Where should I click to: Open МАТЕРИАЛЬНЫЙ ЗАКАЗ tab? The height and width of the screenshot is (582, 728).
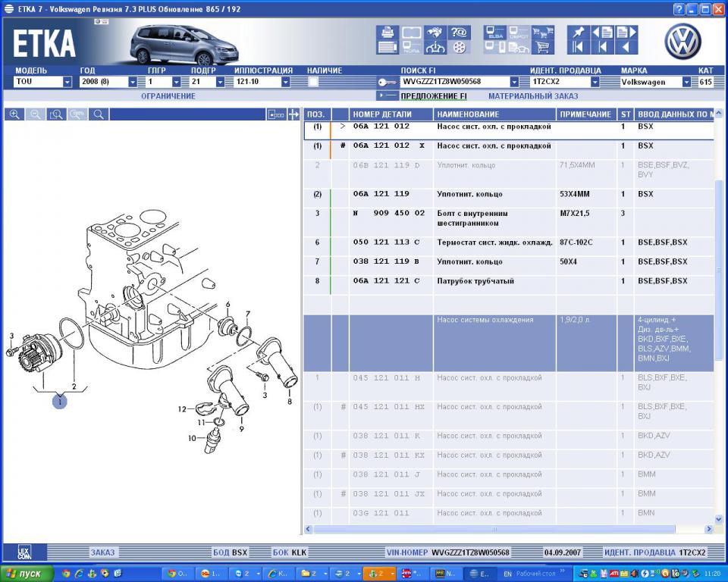(533, 96)
